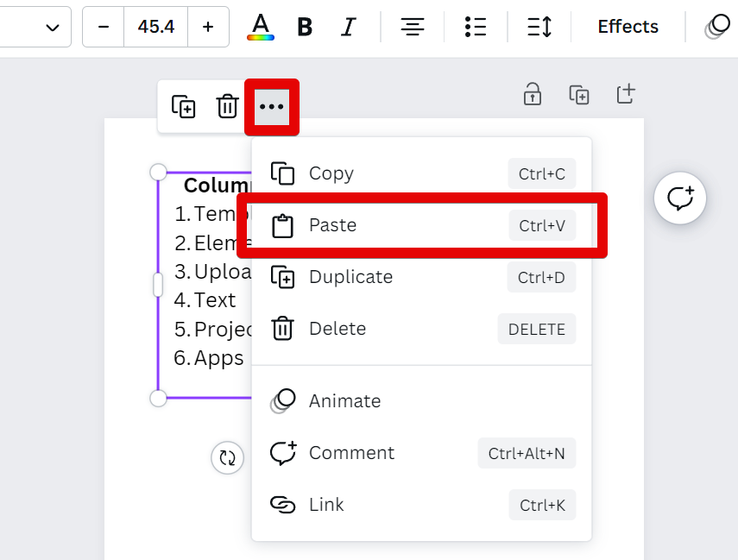Screen dimensions: 738x560
Task: Open the three-dot more options menu
Action: [271, 107]
